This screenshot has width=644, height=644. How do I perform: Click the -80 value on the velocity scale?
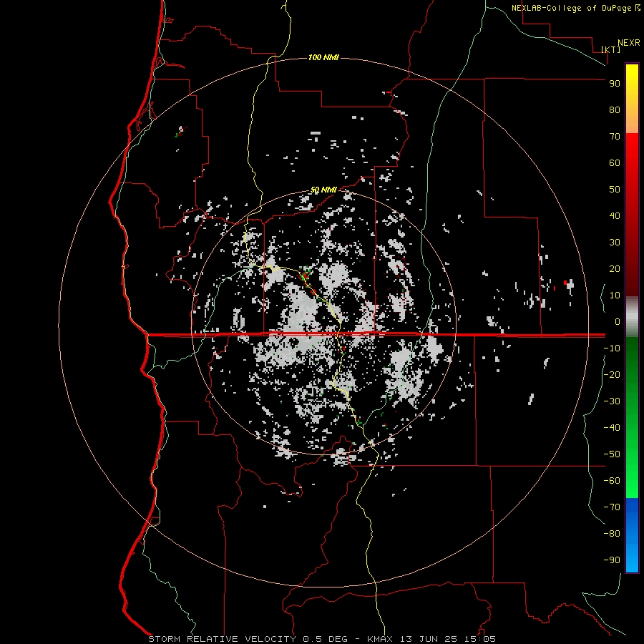(612, 534)
